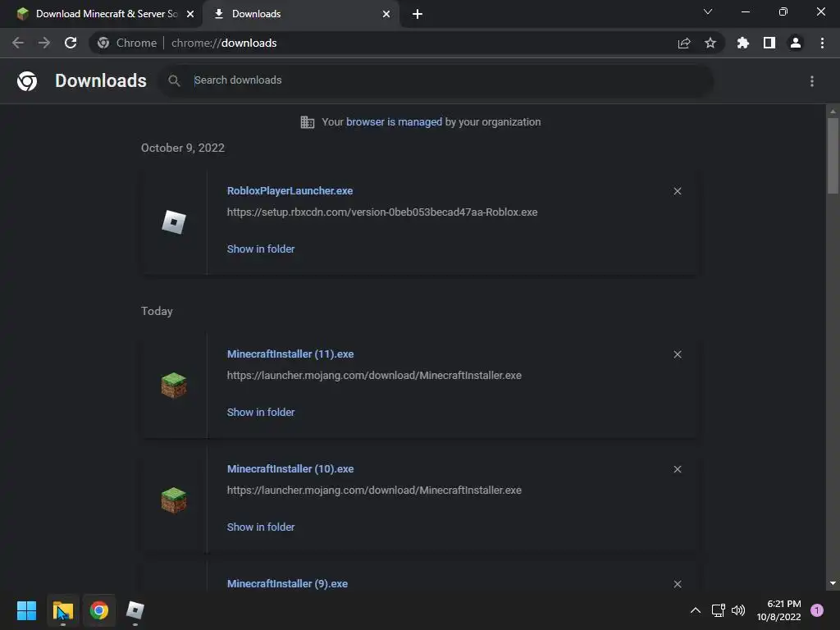840x630 pixels.
Task: Remove RobloxPlayerLauncher.exe from the list
Action: pyautogui.click(x=678, y=191)
